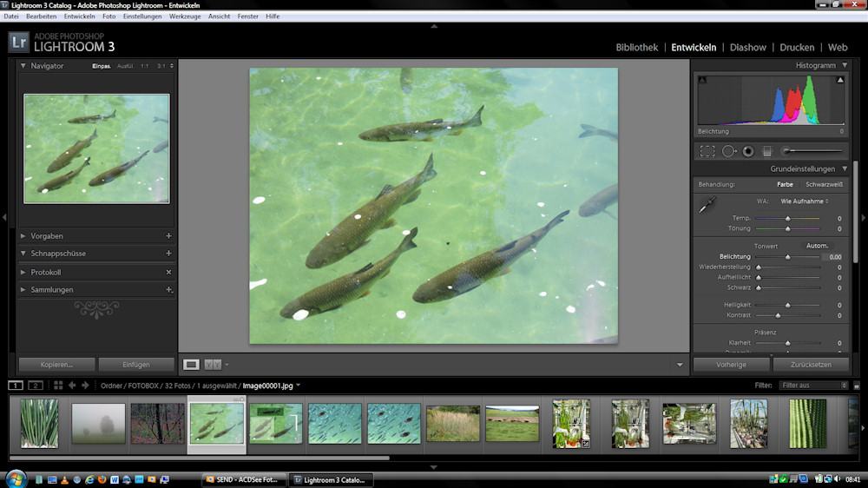Click the Kopieren... button
Image resolution: width=868 pixels, height=488 pixels.
click(x=56, y=365)
